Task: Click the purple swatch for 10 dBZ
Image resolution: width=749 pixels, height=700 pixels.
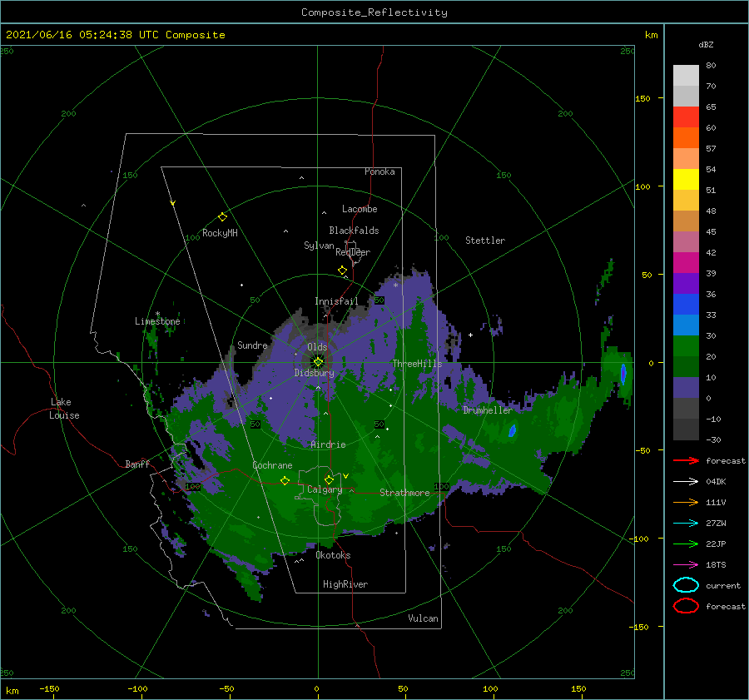Action: pos(686,388)
